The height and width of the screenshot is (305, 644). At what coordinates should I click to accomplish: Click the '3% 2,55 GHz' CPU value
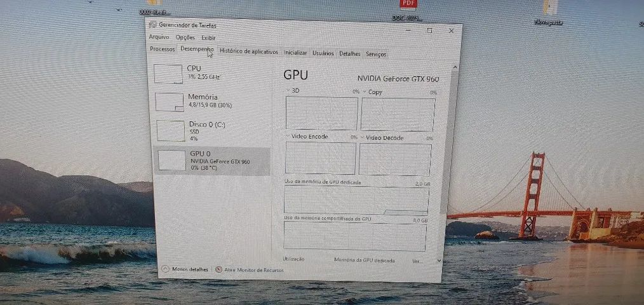[x=203, y=77]
